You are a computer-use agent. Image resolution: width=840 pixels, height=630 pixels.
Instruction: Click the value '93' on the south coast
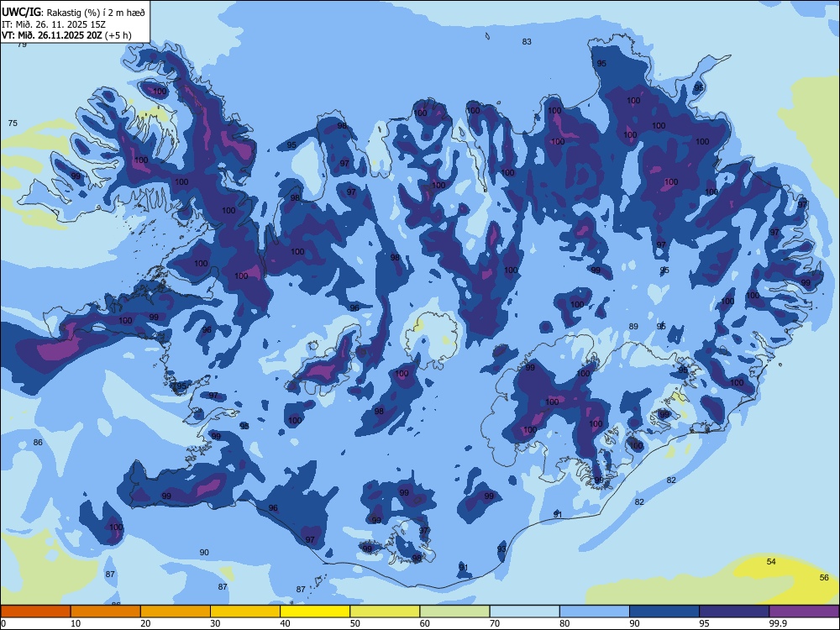501,549
